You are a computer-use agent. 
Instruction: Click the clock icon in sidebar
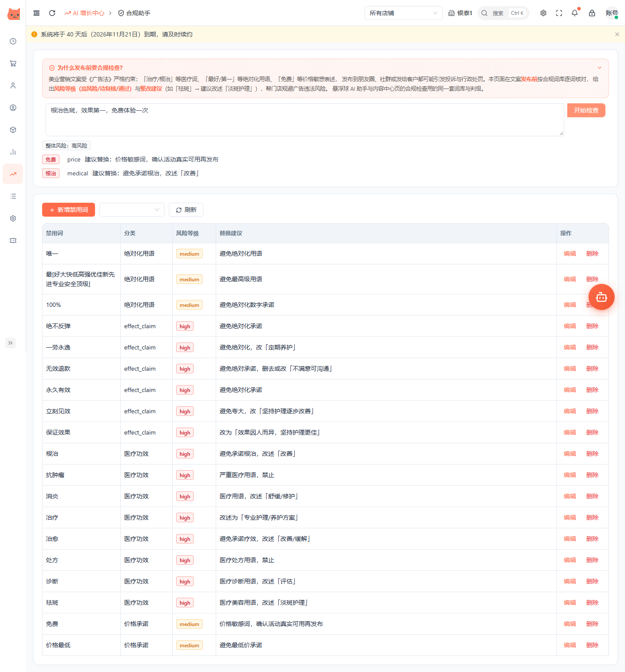(x=13, y=41)
